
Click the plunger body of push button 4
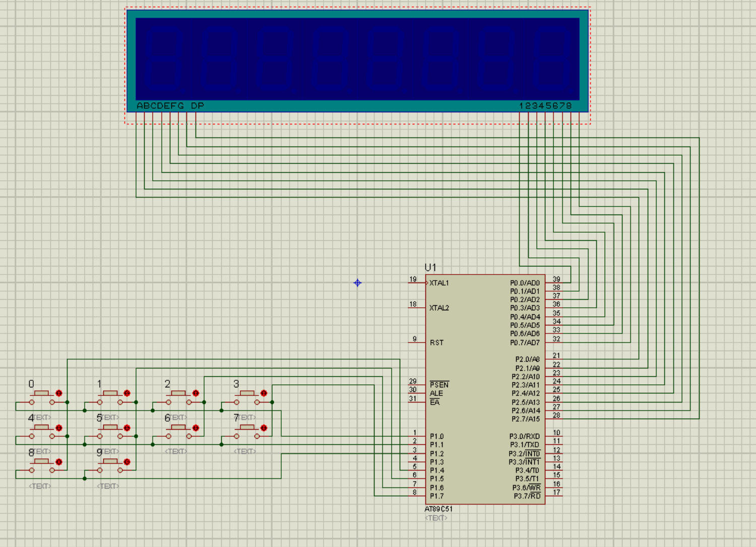(x=42, y=427)
